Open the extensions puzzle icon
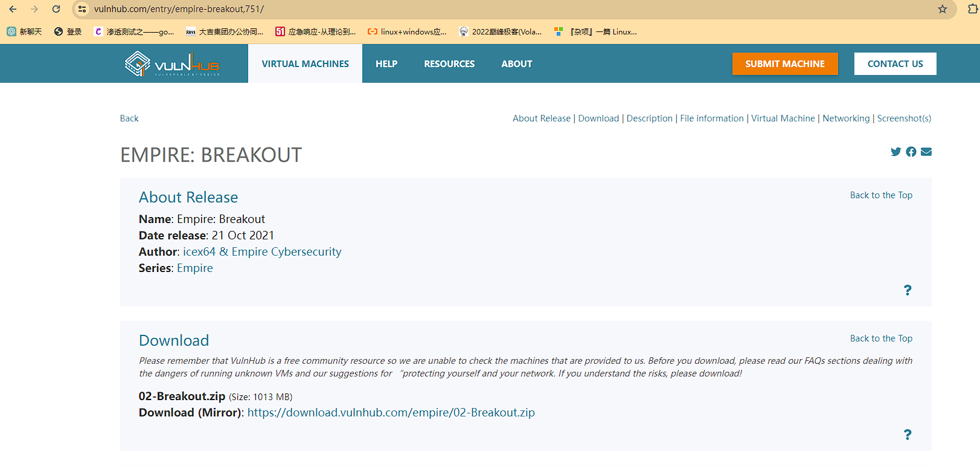Image resolution: width=980 pixels, height=466 pixels. tap(973, 9)
